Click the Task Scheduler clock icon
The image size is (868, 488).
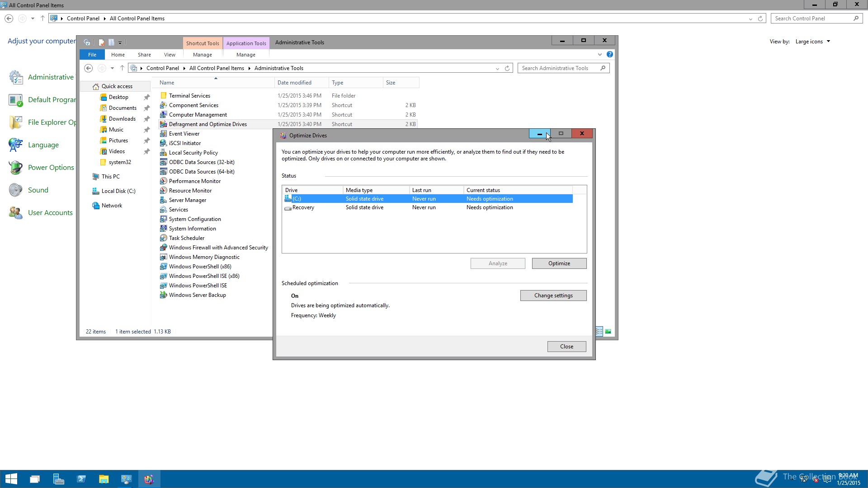(164, 238)
